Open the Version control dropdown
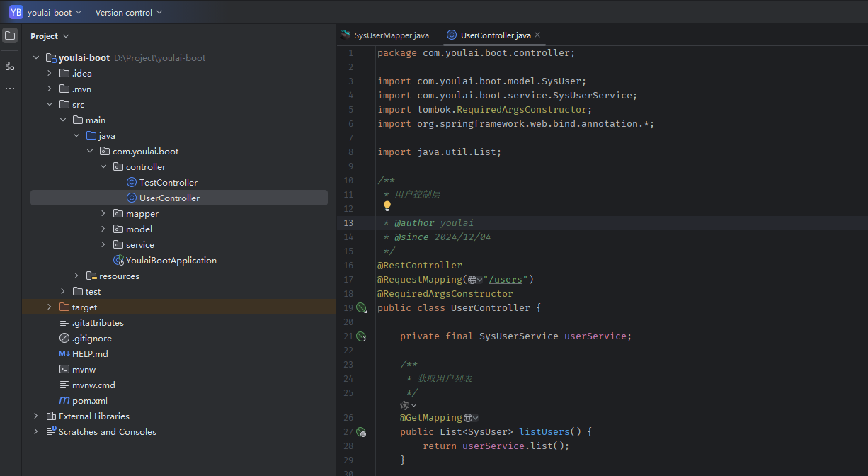The width and height of the screenshot is (868, 476). coord(129,12)
